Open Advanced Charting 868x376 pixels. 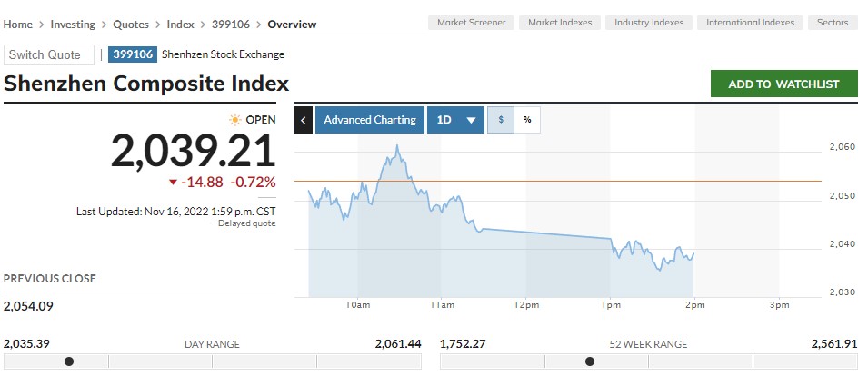pos(370,120)
